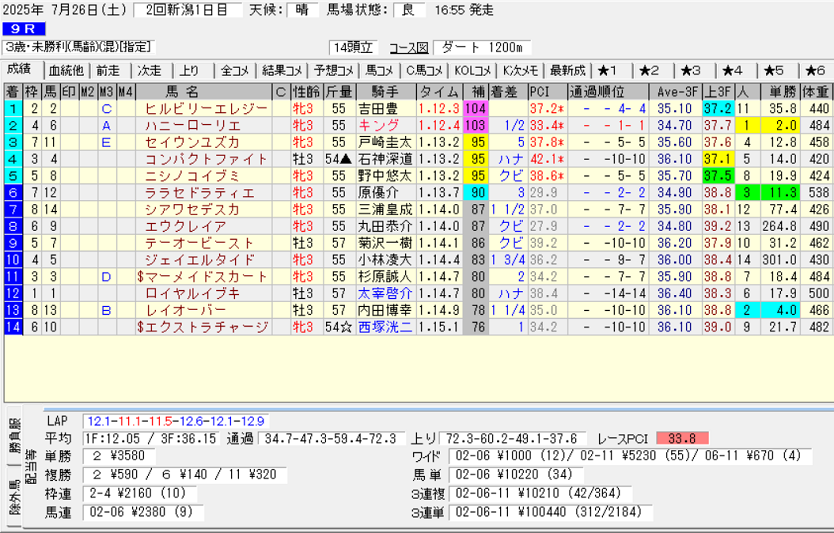Sort by the 上3F column header
The width and height of the screenshot is (834, 533).
pyautogui.click(x=716, y=92)
